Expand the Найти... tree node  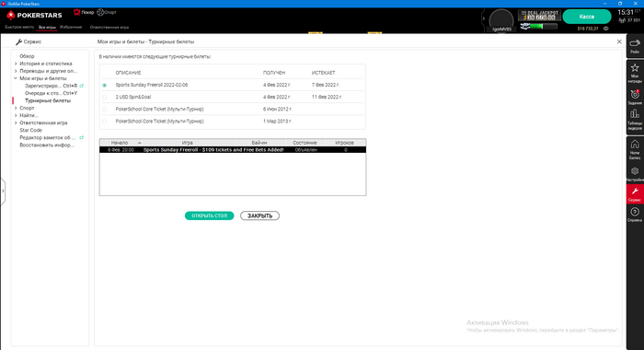coord(16,115)
